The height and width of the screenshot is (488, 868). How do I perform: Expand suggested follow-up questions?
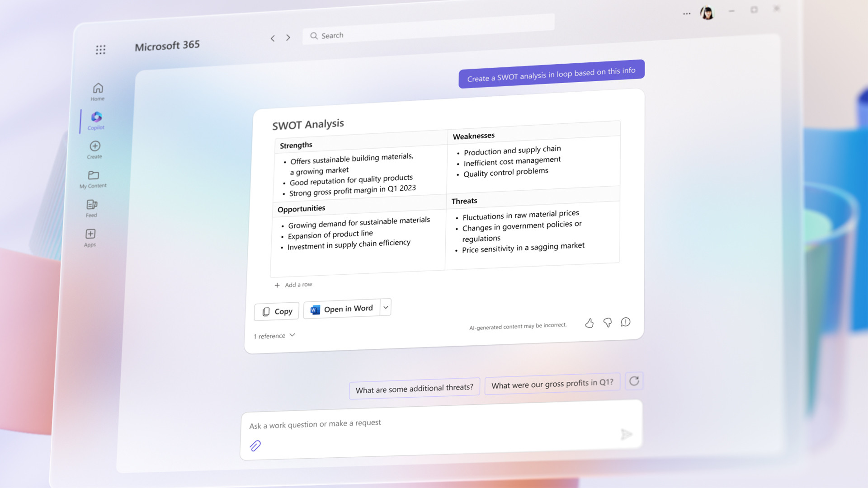634,382
